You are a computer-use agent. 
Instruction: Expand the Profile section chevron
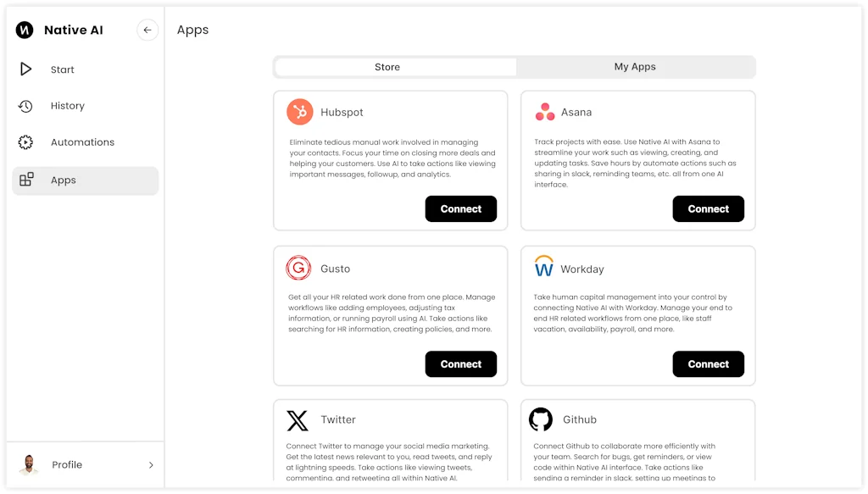tap(151, 464)
